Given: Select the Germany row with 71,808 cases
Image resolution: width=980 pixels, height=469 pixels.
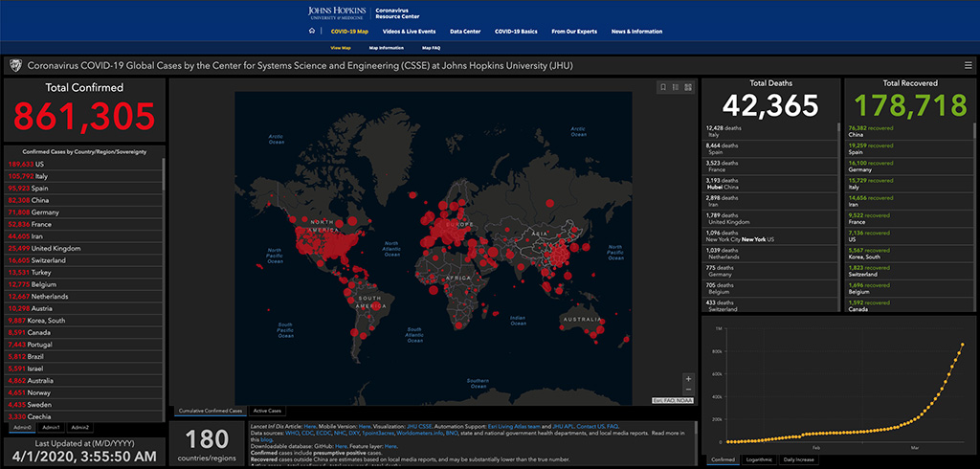Looking at the screenshot, I should pos(84,212).
